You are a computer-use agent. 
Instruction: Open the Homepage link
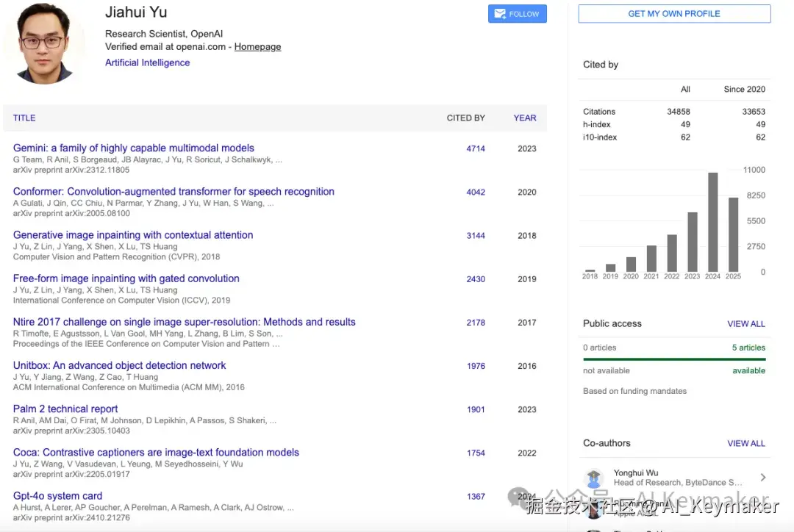(257, 47)
